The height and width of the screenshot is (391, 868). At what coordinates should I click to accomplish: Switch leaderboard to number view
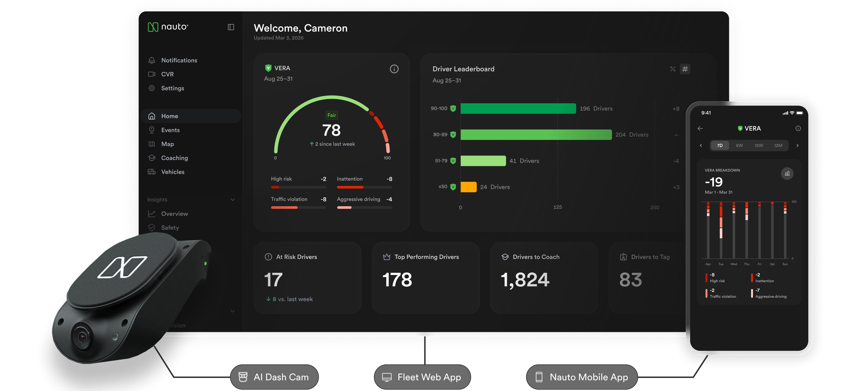pos(685,69)
